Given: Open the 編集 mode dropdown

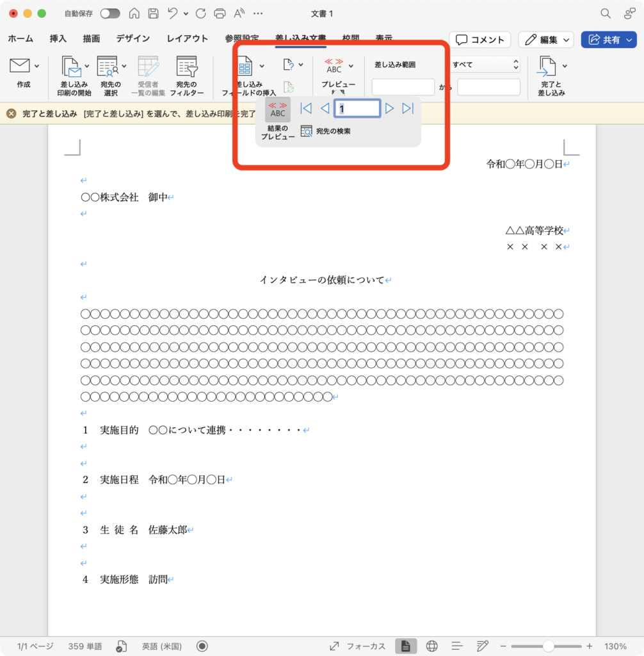Looking at the screenshot, I should click(545, 40).
